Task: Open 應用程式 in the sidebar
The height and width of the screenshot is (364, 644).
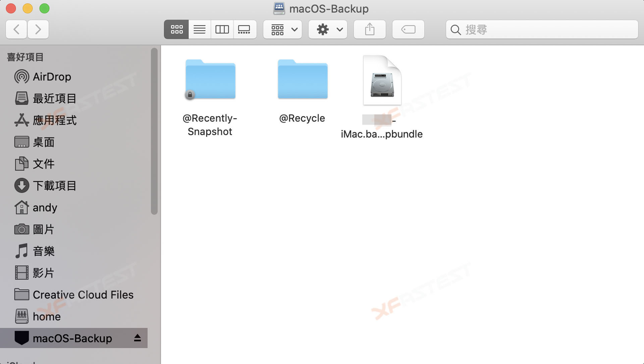Action: pos(74,120)
